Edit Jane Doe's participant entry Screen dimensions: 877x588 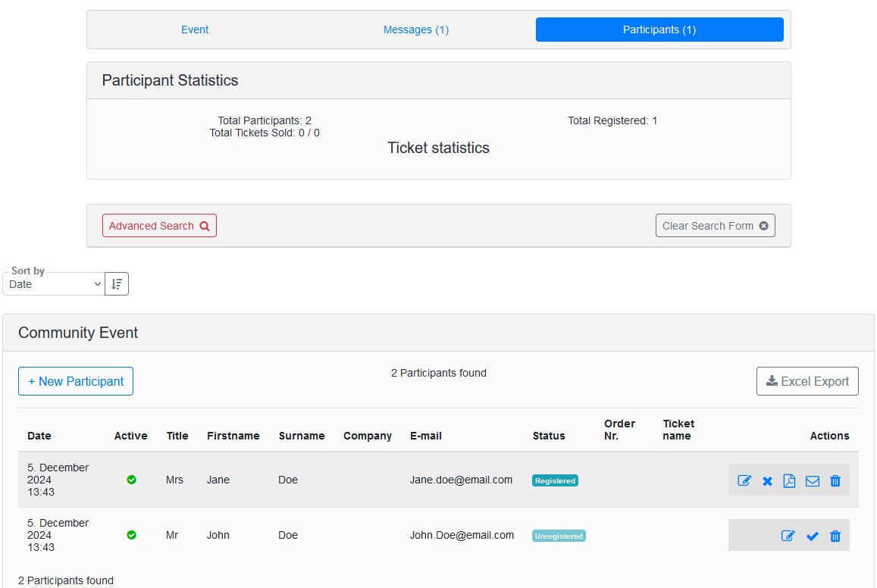pos(744,480)
